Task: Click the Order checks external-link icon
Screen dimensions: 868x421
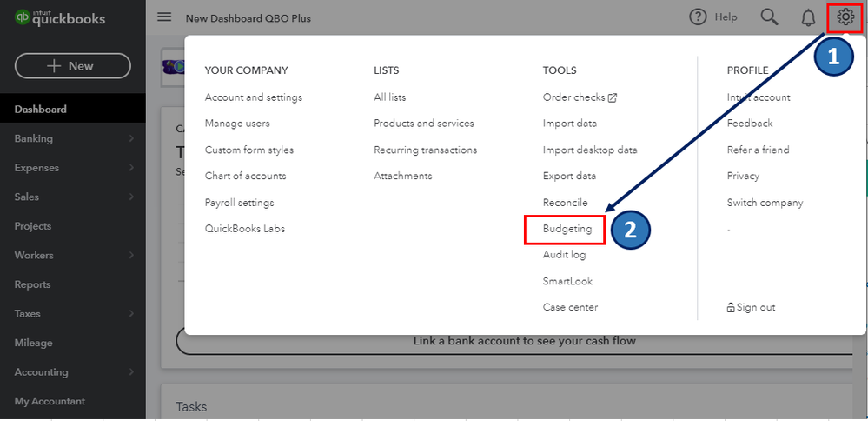Action: 613,97
